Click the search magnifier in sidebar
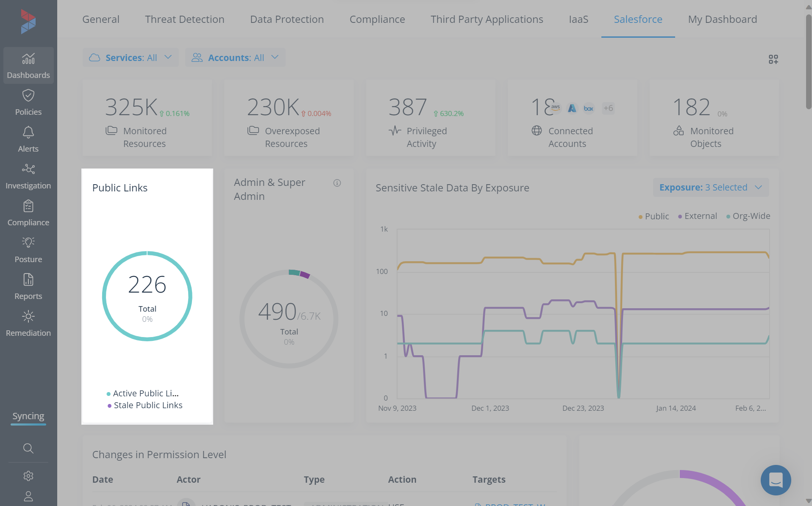This screenshot has width=812, height=506. coord(28,448)
